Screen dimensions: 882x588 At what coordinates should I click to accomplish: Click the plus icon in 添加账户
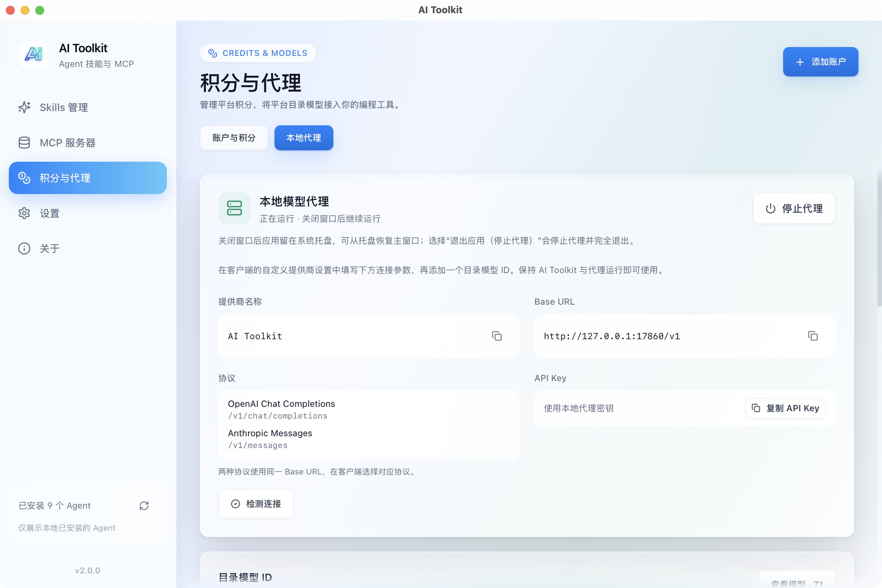coord(800,62)
